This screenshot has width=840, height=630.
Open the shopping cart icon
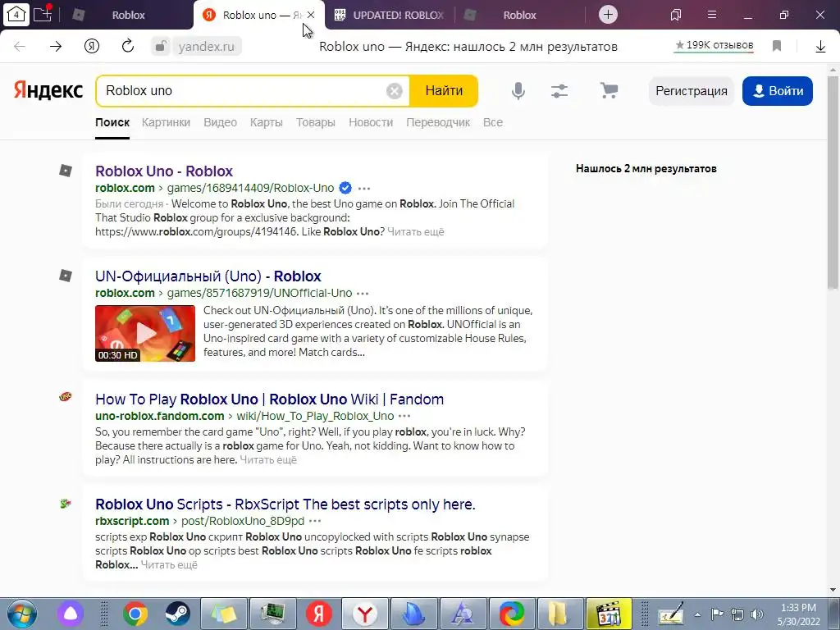click(x=609, y=90)
